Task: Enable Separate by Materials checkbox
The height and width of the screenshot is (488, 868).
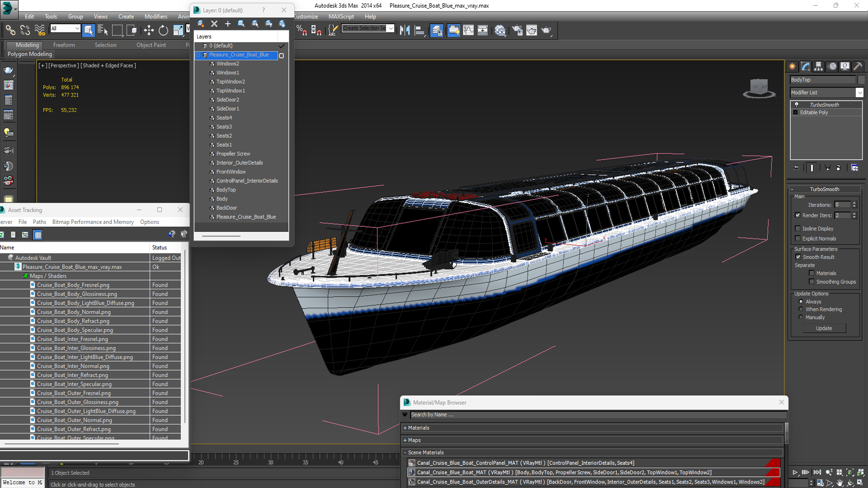Action: point(811,273)
